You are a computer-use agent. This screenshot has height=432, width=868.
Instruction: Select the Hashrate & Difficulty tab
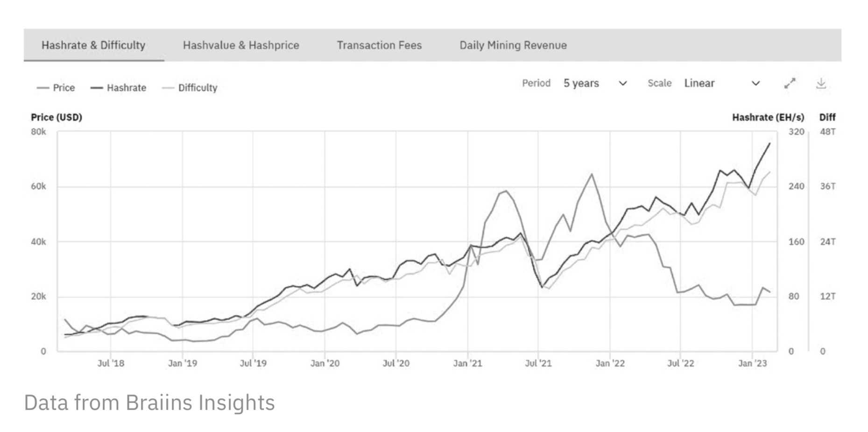point(93,45)
